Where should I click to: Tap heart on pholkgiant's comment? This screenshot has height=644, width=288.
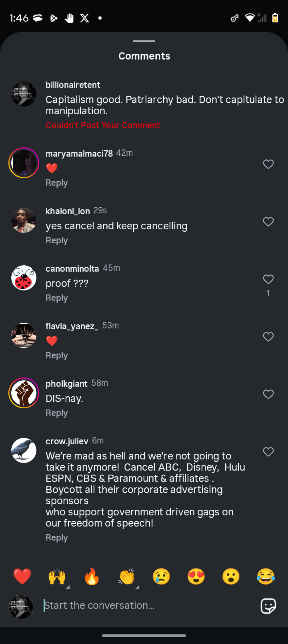[268, 394]
